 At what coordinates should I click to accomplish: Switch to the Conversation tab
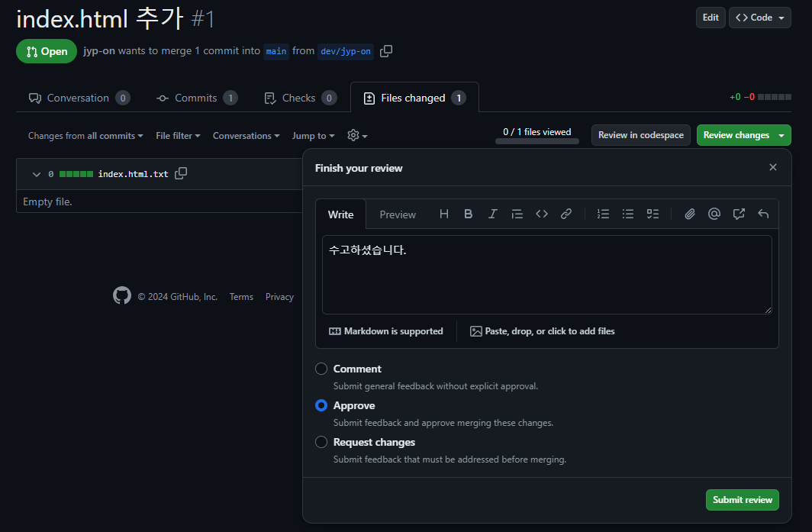[x=79, y=98]
